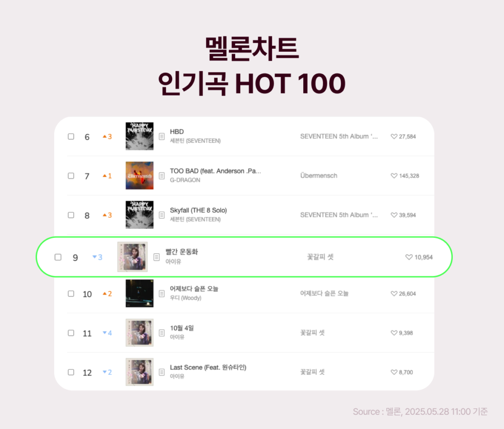Open HBD album cover thumbnail
504x429 pixels.
pyautogui.click(x=139, y=136)
